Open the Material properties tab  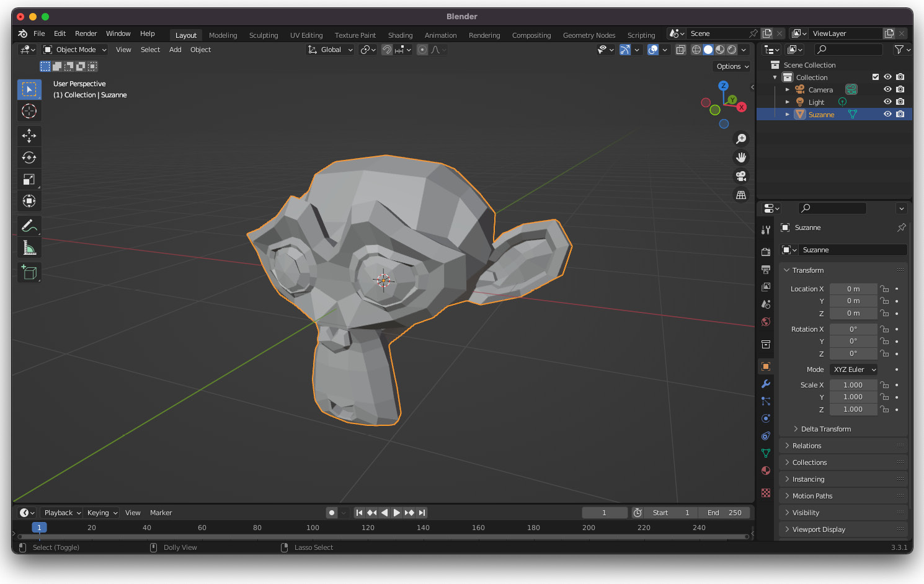click(x=766, y=471)
